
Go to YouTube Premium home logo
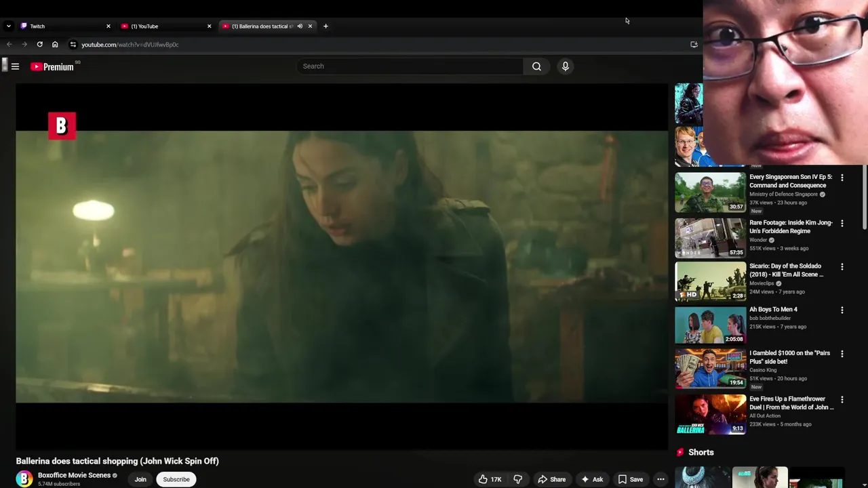coord(52,66)
